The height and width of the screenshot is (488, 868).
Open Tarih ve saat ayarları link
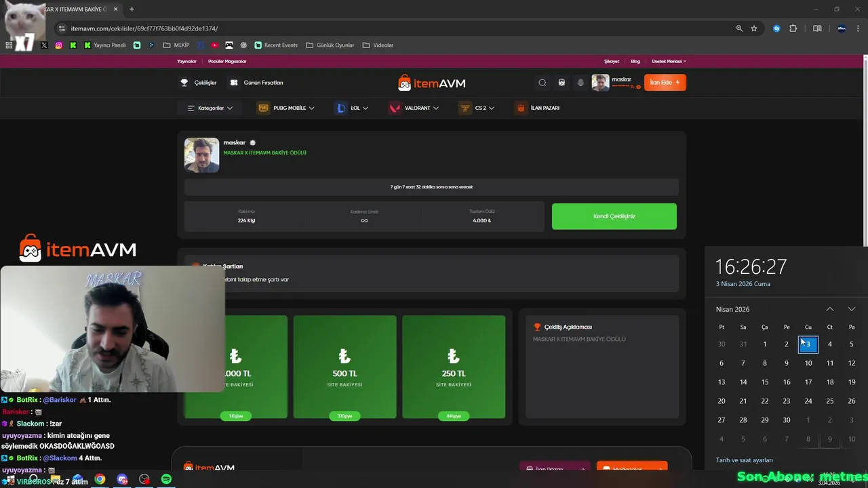pos(745,460)
